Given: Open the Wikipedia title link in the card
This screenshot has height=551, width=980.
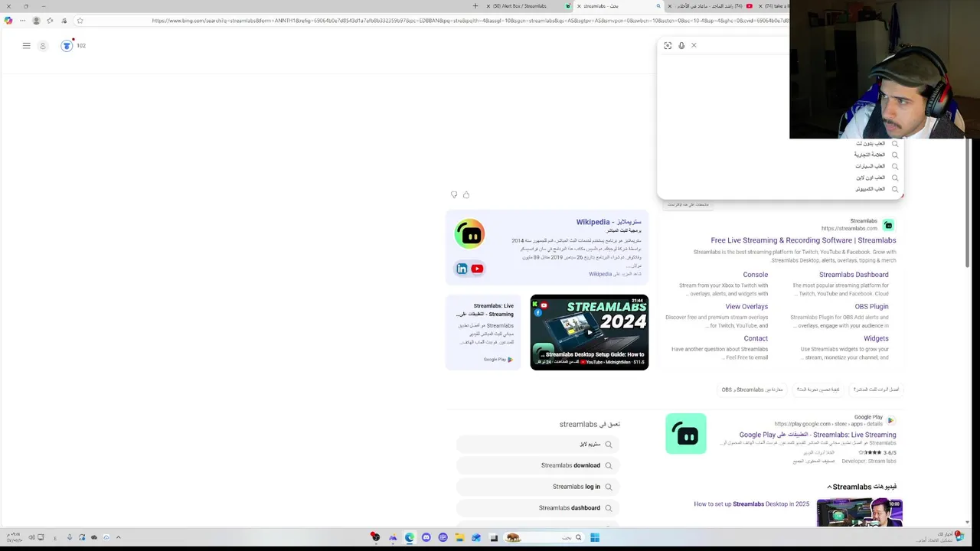Looking at the screenshot, I should click(x=609, y=222).
